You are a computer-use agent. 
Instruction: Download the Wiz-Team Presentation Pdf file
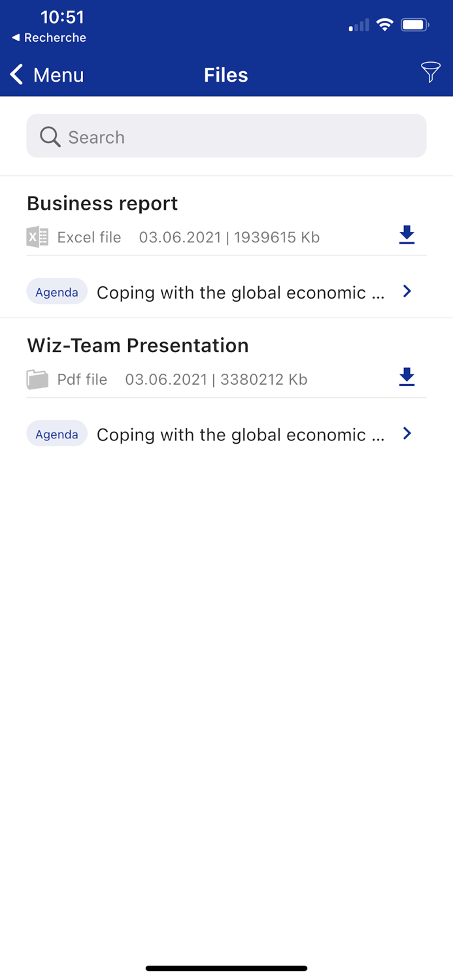[407, 377]
